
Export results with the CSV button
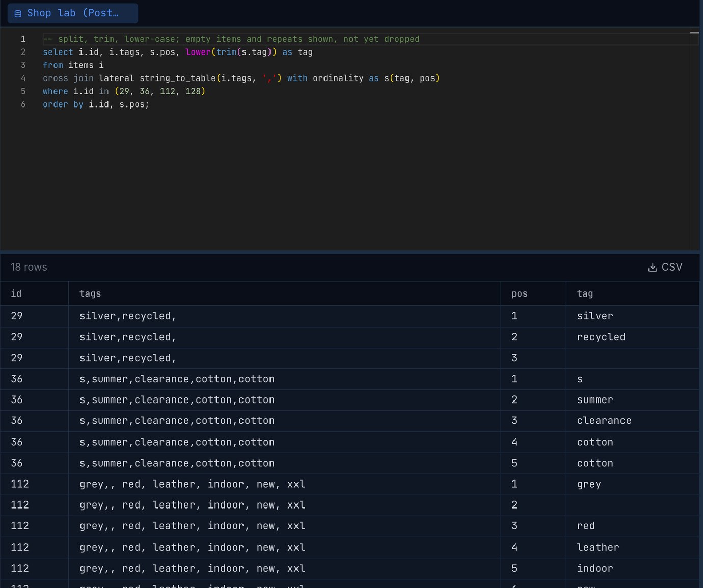click(665, 267)
